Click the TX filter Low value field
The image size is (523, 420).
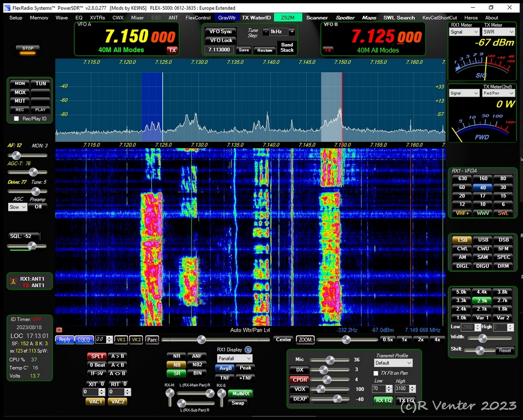click(x=379, y=389)
